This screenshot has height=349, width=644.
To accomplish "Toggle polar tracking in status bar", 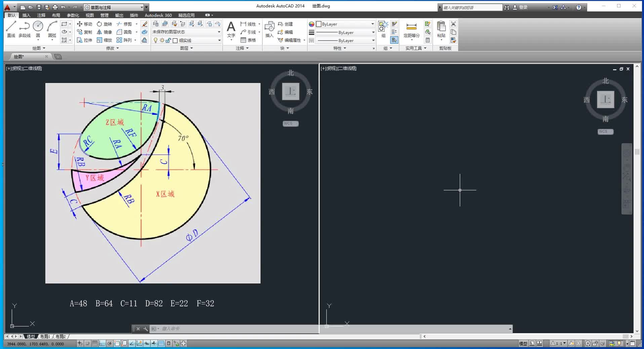I will click(110, 343).
